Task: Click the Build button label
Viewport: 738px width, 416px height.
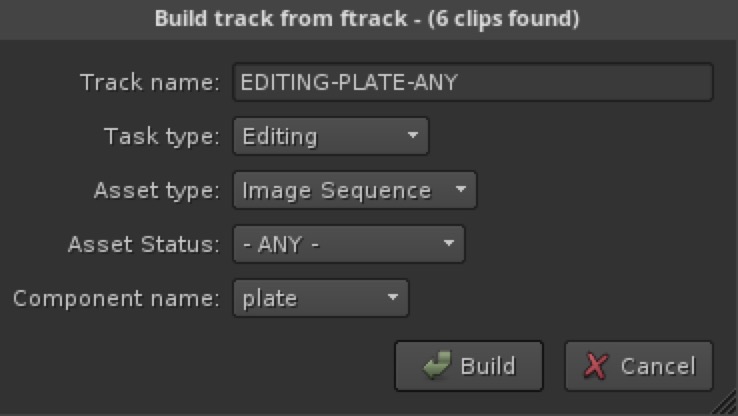Action: (x=488, y=366)
